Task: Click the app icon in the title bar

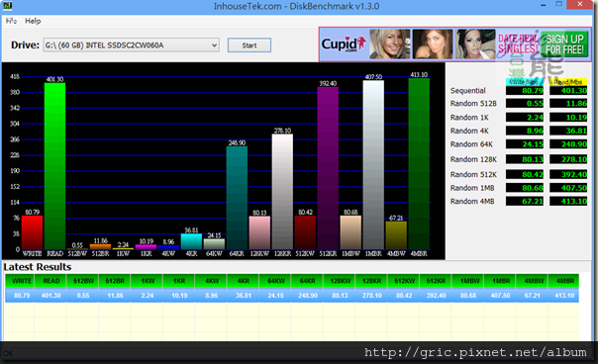Action: point(7,6)
